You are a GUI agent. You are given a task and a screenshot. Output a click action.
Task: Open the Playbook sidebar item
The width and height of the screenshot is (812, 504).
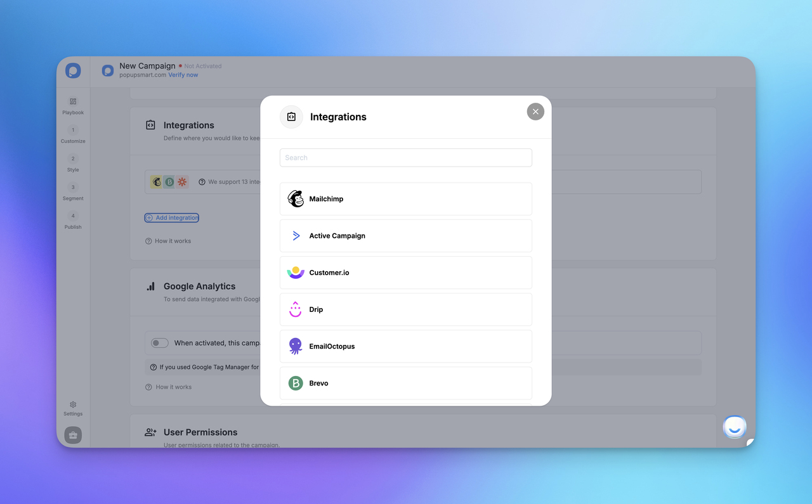[x=73, y=105]
